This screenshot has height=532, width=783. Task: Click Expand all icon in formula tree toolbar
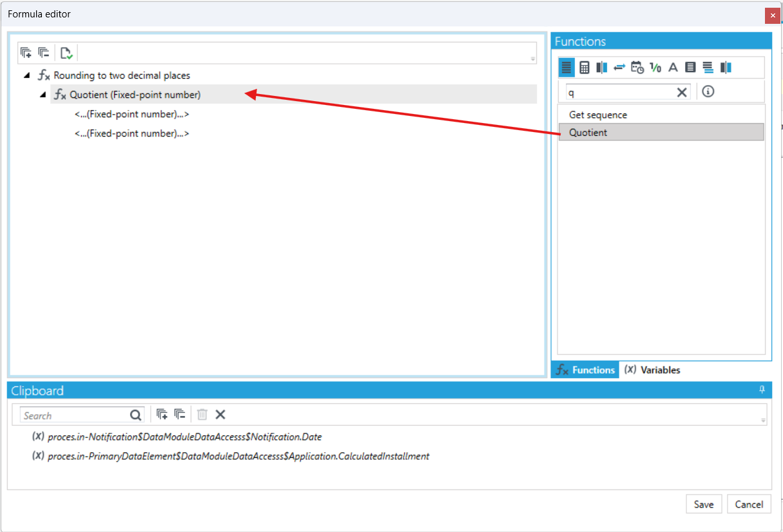26,53
